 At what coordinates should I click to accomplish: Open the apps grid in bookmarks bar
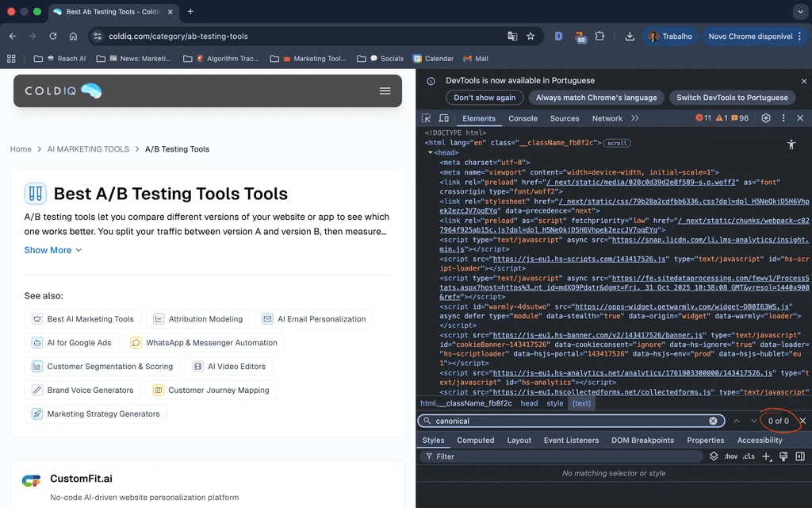pos(11,59)
